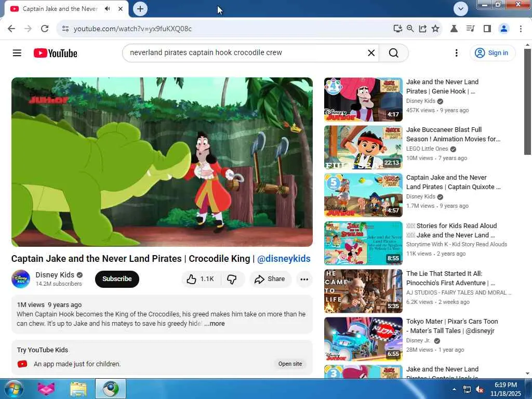Open File Explorer from the taskbar

78,389
